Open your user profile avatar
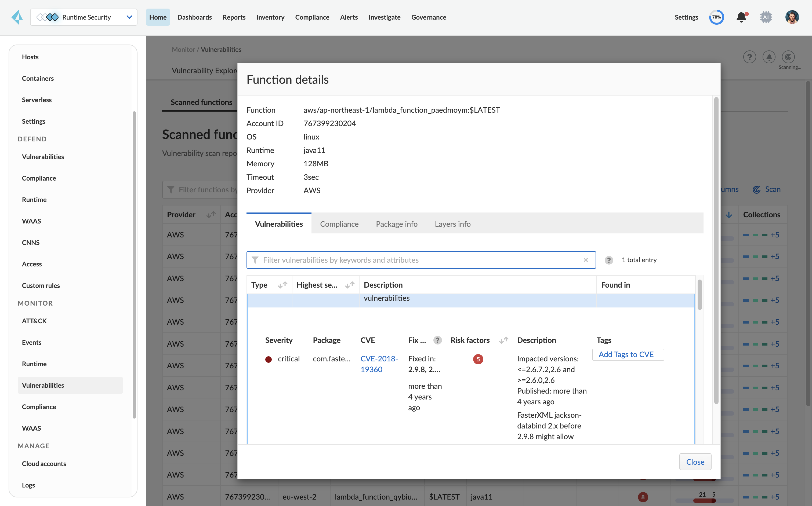The width and height of the screenshot is (812, 506). point(792,17)
